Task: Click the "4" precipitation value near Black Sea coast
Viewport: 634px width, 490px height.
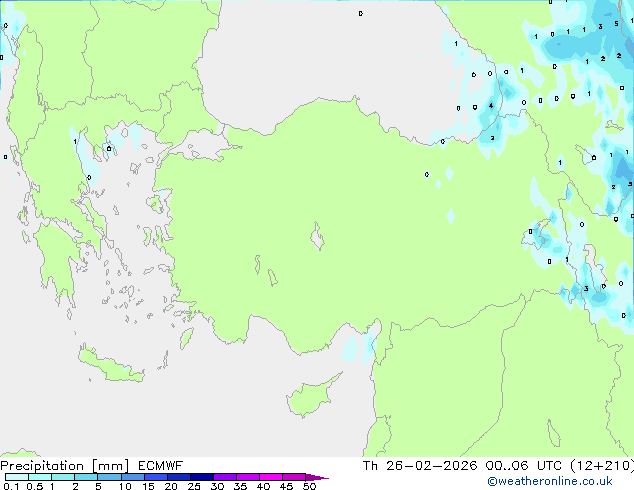Action: point(491,105)
